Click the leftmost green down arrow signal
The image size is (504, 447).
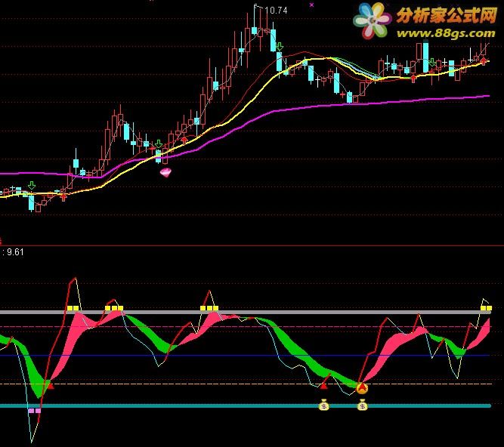click(x=32, y=185)
